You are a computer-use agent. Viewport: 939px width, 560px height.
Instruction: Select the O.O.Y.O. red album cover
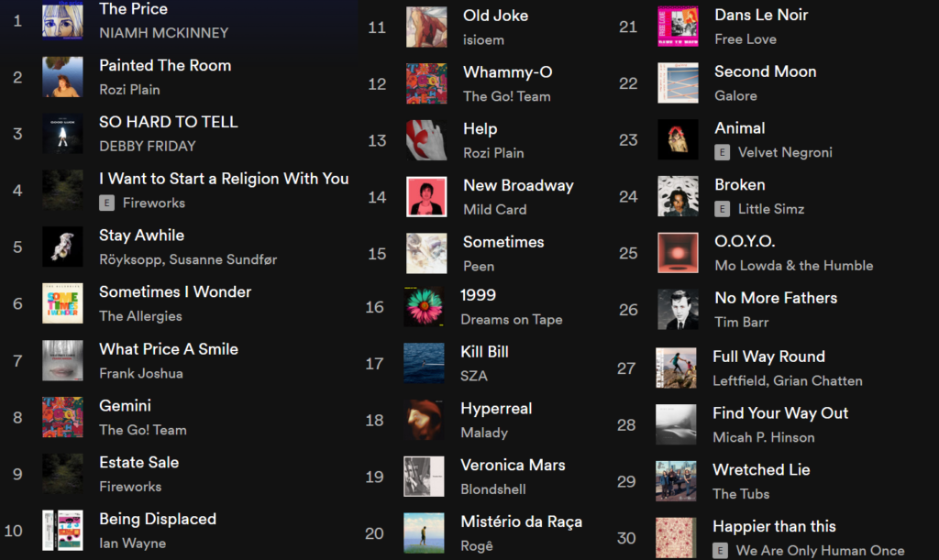[x=678, y=252]
